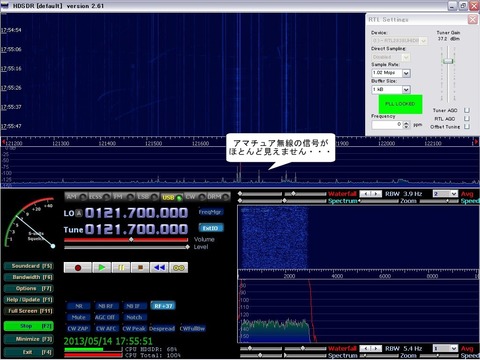Click the green Stop [F2] button
The image size is (480, 360).
pos(28,326)
